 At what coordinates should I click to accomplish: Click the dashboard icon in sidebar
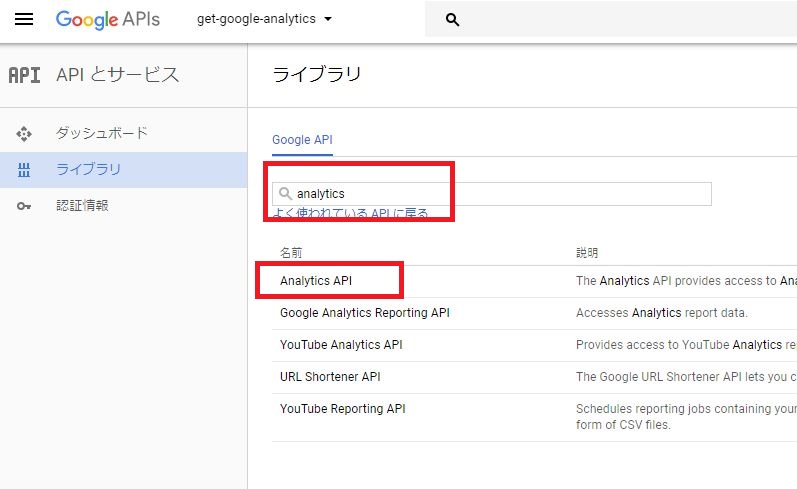(24, 134)
